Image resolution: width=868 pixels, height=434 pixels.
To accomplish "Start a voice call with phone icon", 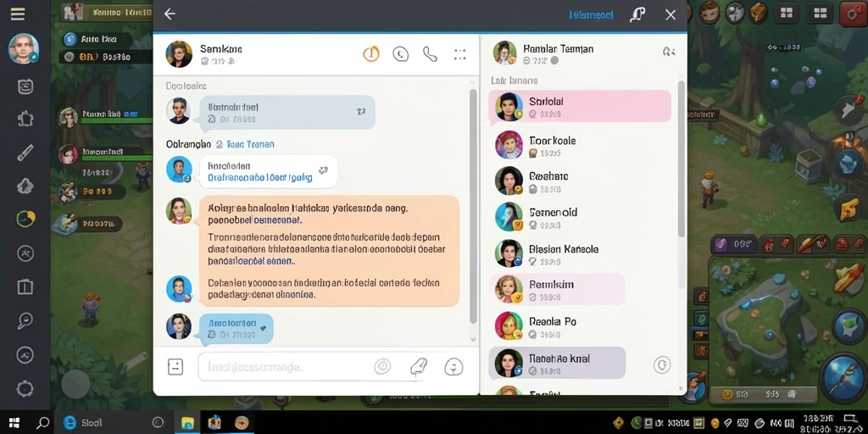I will (x=430, y=53).
